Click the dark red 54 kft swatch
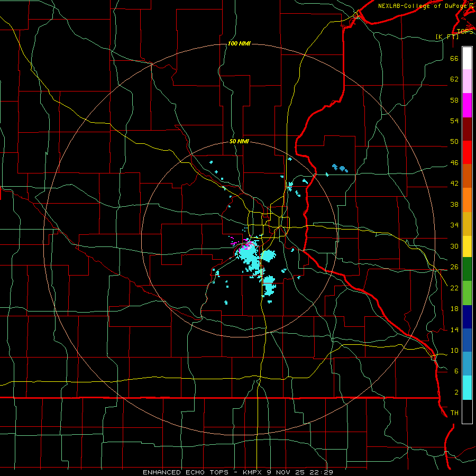Screen dimensions: 476x476 coord(467,129)
